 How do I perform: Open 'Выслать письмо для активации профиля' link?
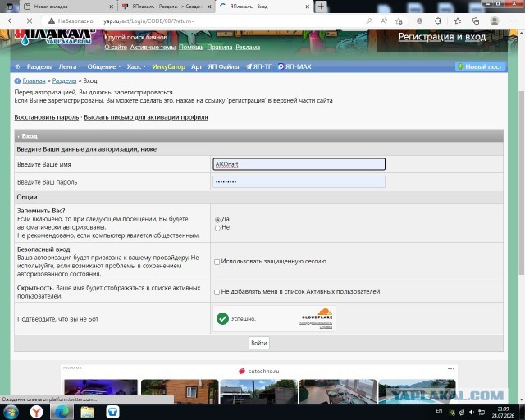tap(146, 117)
